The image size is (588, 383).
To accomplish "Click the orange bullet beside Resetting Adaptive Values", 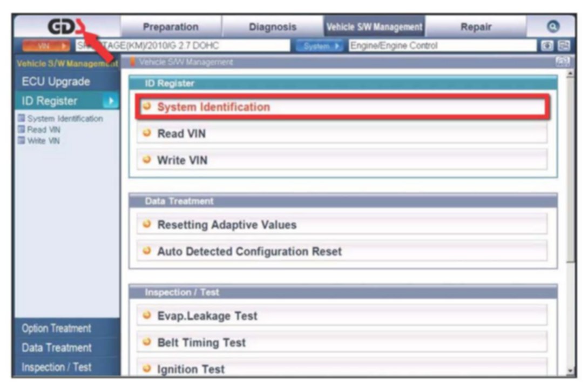I will 146,225.
